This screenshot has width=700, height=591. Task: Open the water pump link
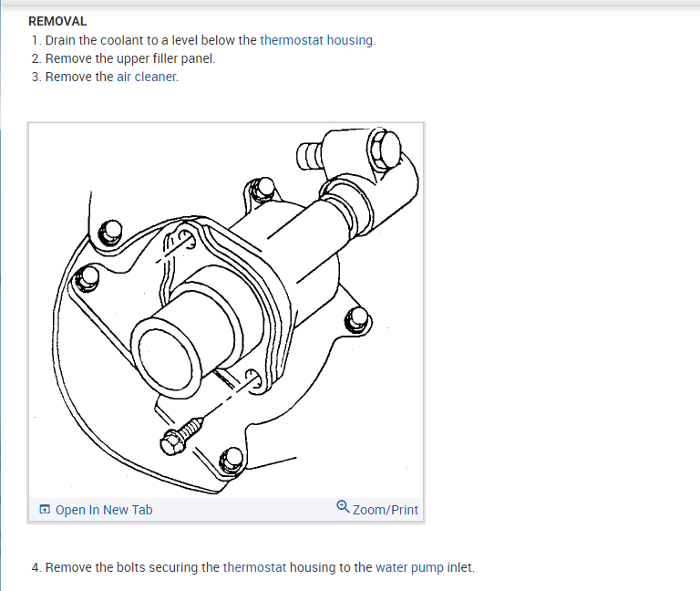click(410, 567)
